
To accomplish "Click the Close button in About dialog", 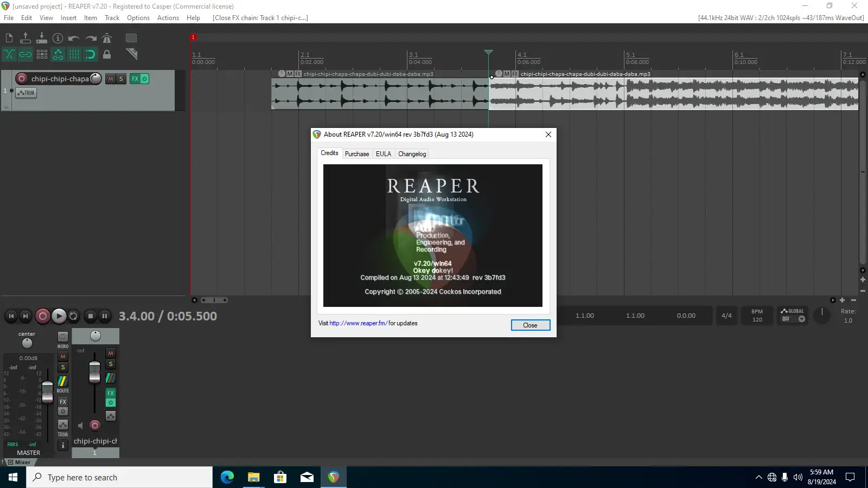I will (x=531, y=325).
